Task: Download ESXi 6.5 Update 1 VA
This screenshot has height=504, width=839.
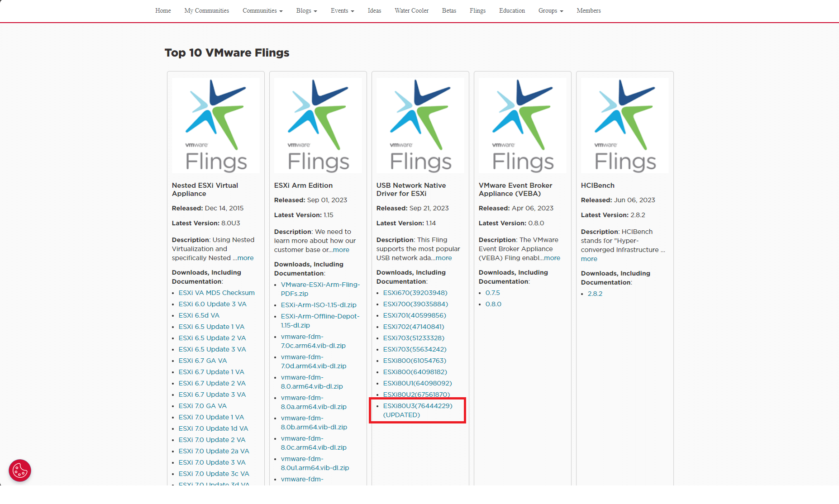Action: (211, 327)
